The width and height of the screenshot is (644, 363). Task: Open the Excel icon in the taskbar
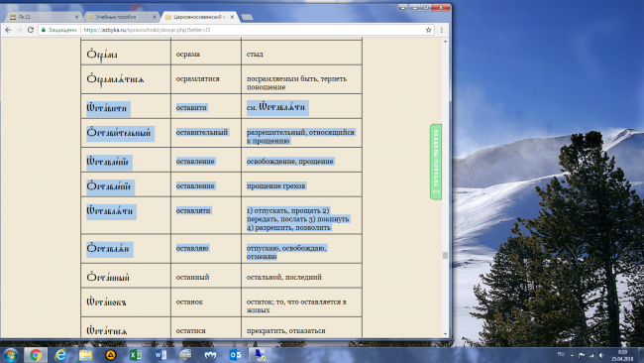[x=136, y=355]
